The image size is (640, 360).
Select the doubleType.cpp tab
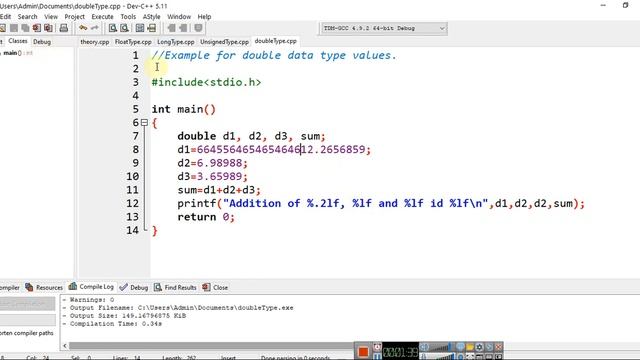pyautogui.click(x=276, y=41)
